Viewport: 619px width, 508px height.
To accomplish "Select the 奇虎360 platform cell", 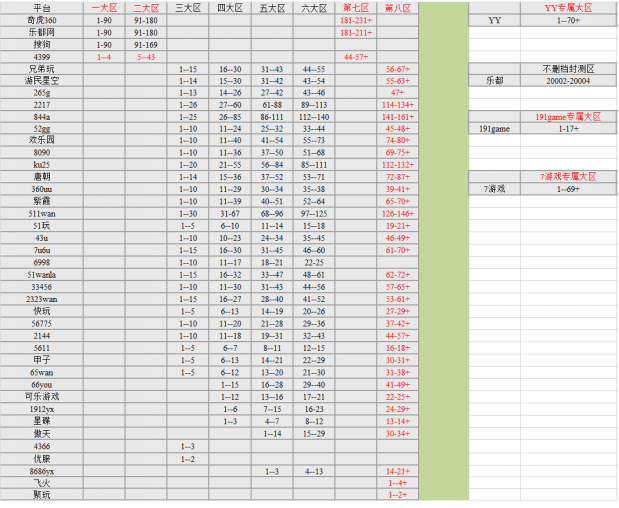I will 42,20.
